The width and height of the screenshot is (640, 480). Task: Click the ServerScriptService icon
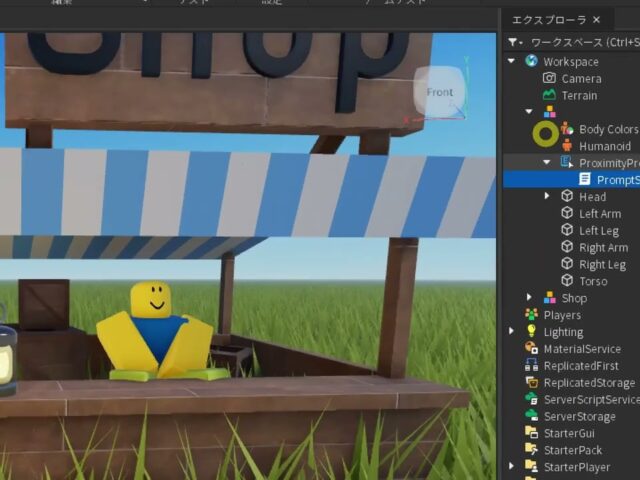coord(531,399)
